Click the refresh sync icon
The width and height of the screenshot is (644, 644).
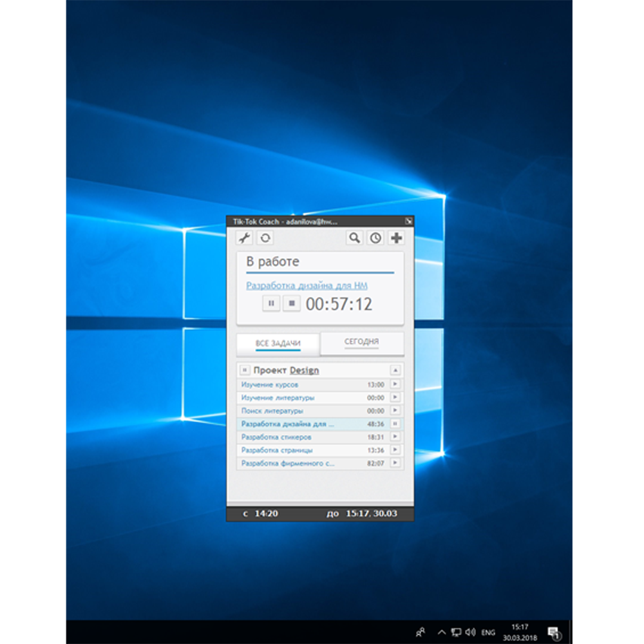click(265, 238)
